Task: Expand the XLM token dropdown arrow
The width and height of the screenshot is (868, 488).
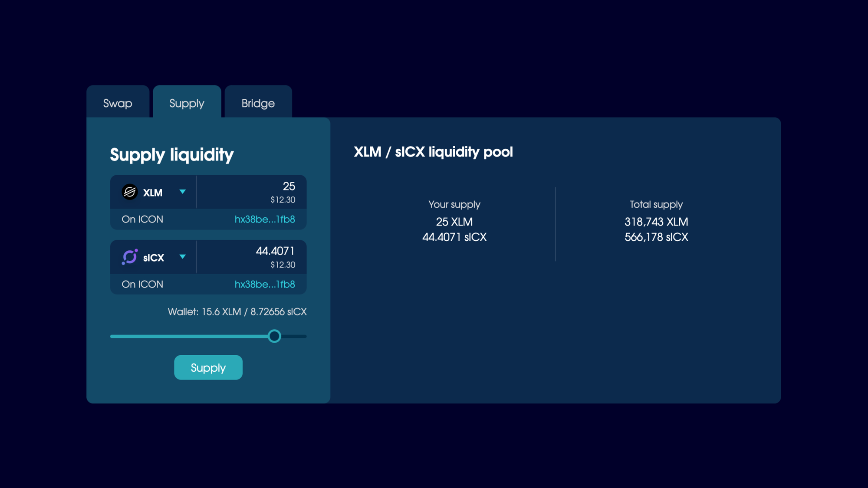Action: click(x=183, y=192)
